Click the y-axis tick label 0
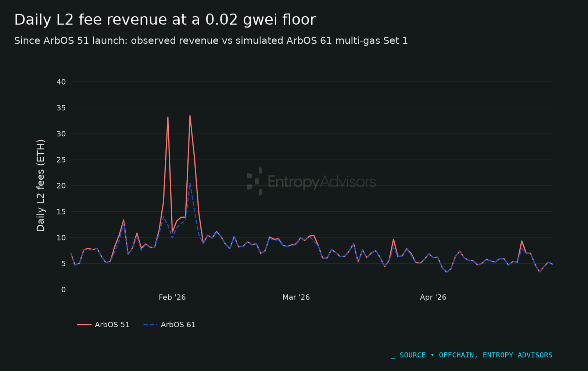This screenshot has width=588, height=371. [64, 290]
